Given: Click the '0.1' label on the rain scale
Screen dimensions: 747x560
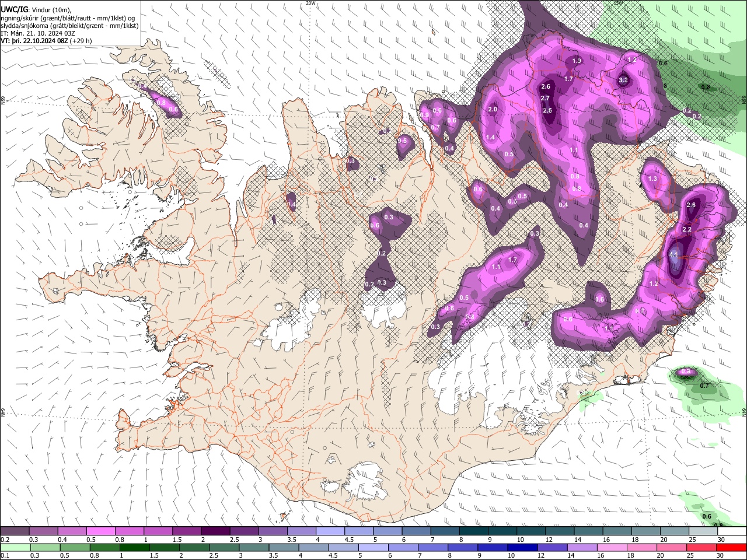Looking at the screenshot, I should tap(5, 555).
